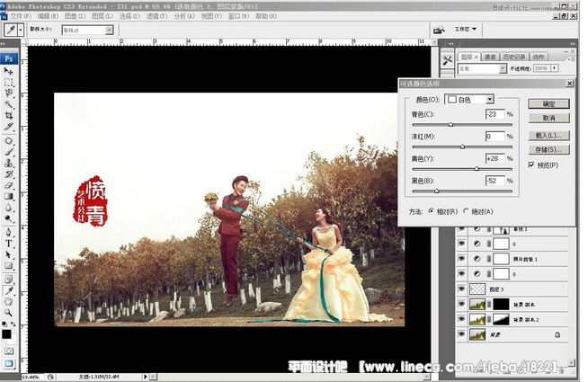
Task: Select the Brush tool
Action: [x=8, y=152]
